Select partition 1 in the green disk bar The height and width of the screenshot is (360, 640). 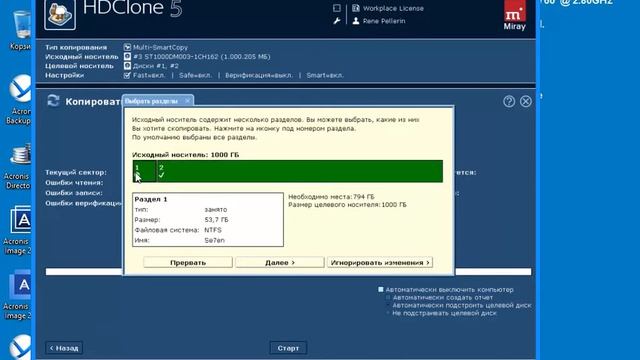144,171
